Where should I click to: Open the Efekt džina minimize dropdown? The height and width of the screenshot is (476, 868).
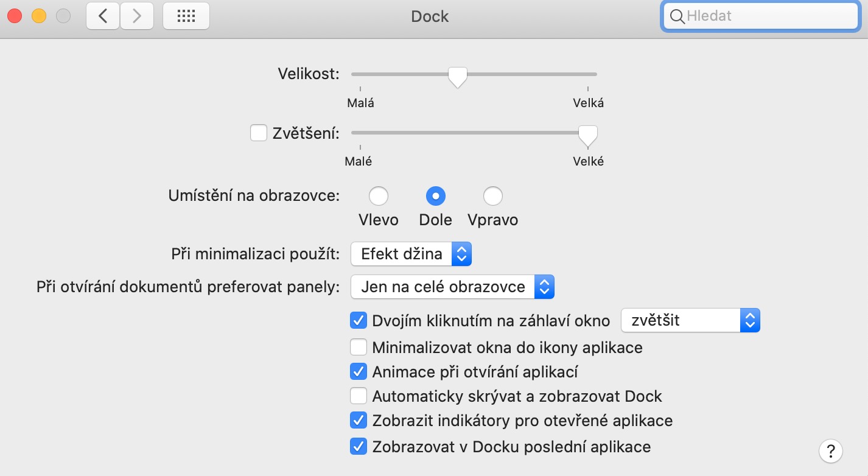(411, 254)
